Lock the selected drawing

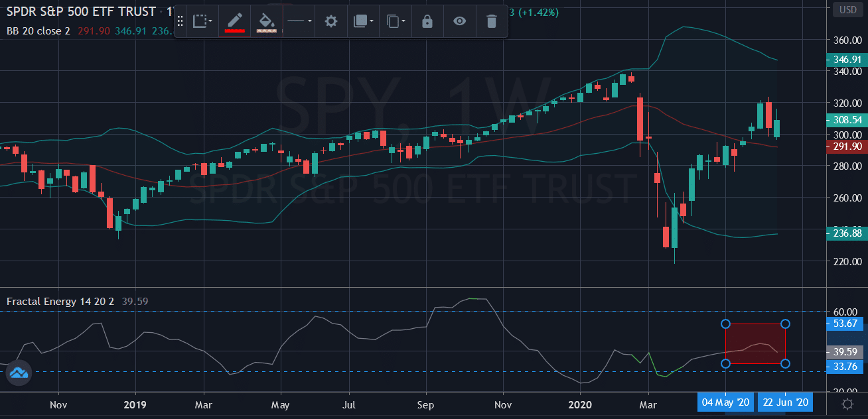427,21
